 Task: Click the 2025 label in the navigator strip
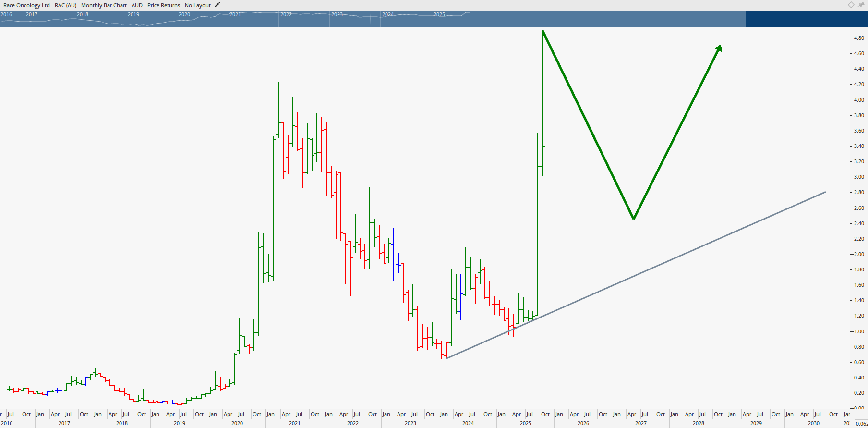(x=439, y=14)
